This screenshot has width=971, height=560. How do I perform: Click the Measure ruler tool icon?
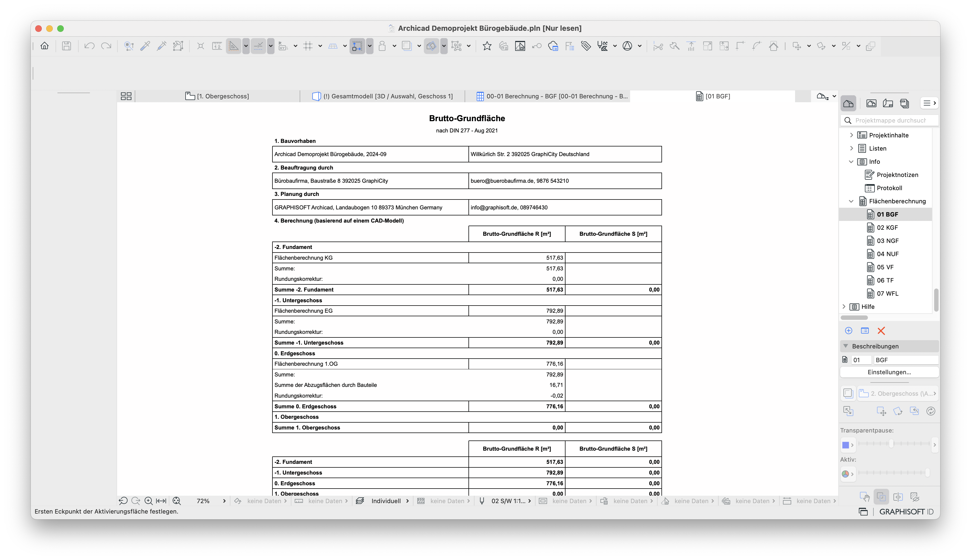click(x=217, y=46)
